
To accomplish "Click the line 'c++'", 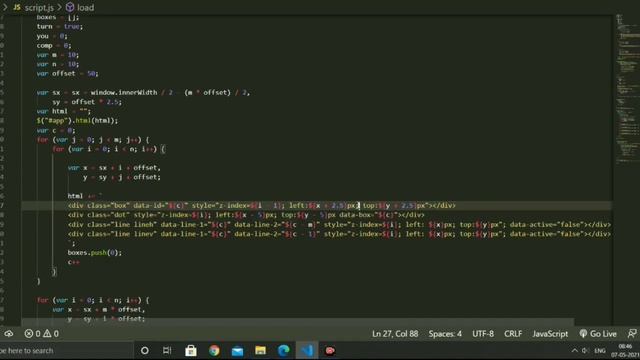I will [74, 262].
